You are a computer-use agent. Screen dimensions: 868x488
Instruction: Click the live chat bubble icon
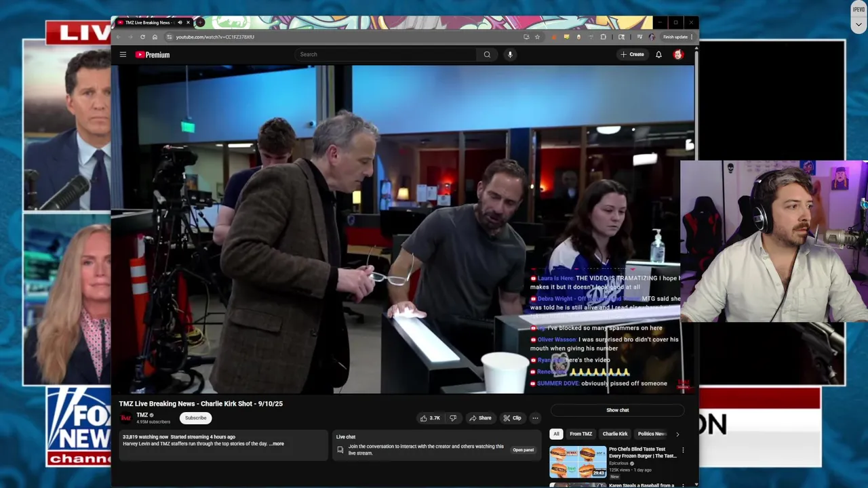pyautogui.click(x=340, y=449)
